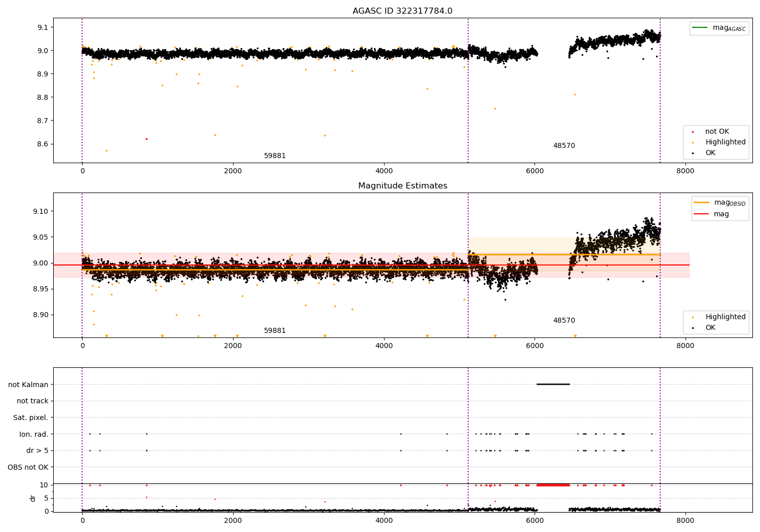Viewport: 760px width, 532px height.
Task: Click the 9.00 y-tick in middle plot
Action: [x=41, y=263]
